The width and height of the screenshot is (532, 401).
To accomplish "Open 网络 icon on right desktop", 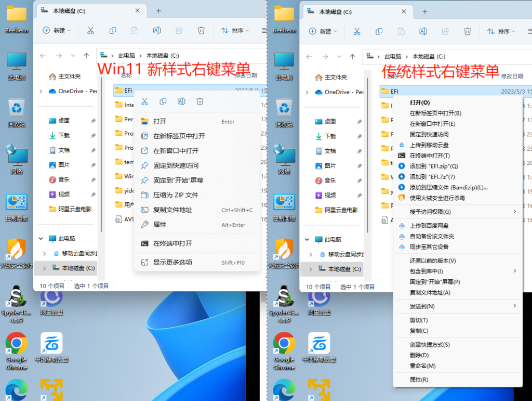I will pos(284,160).
